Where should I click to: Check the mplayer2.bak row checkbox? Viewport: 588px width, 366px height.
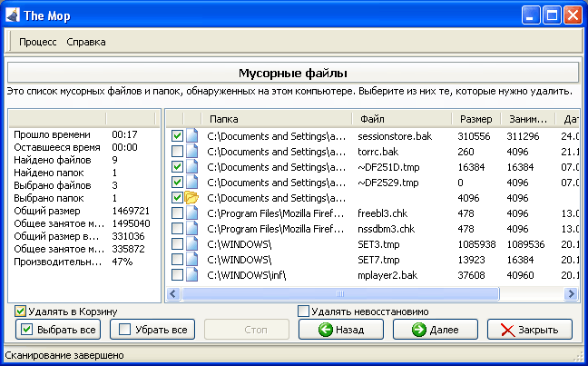click(x=177, y=275)
